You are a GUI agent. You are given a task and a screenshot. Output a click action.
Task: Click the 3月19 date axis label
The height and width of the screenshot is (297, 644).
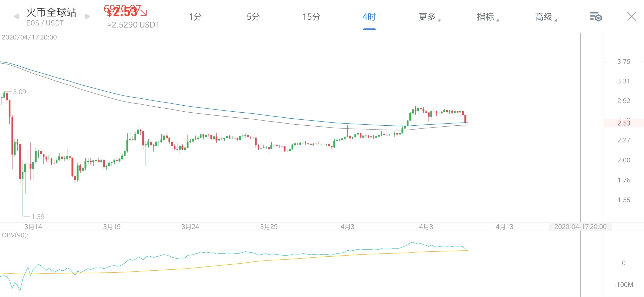112,226
